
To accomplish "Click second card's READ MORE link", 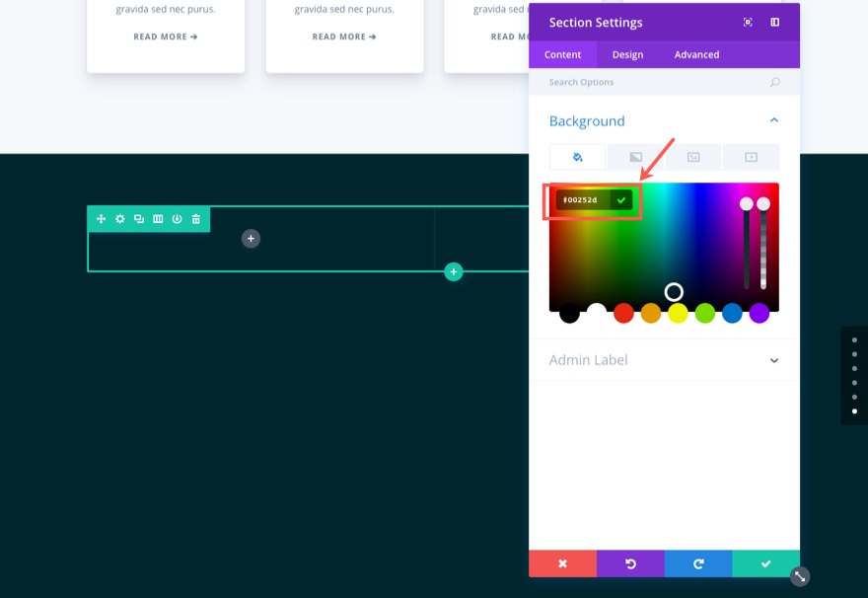I will 344,37.
